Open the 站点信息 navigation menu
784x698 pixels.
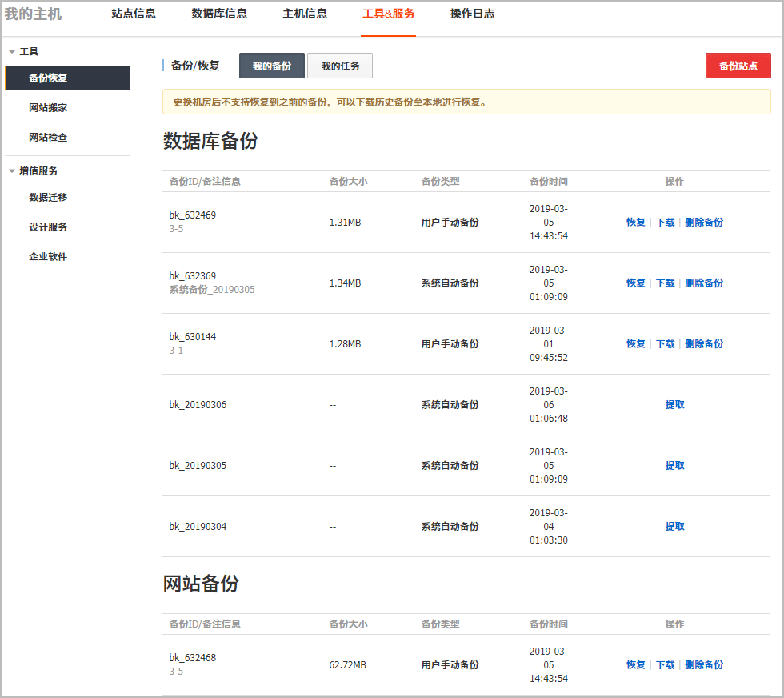(132, 14)
